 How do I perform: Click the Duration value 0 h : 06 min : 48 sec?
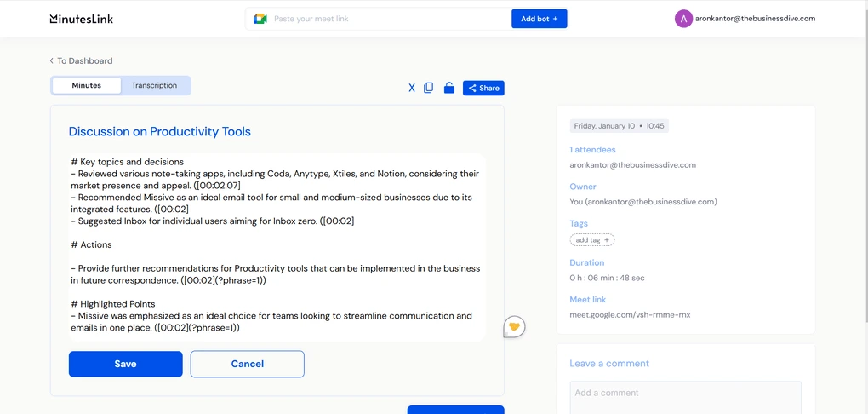tap(607, 279)
